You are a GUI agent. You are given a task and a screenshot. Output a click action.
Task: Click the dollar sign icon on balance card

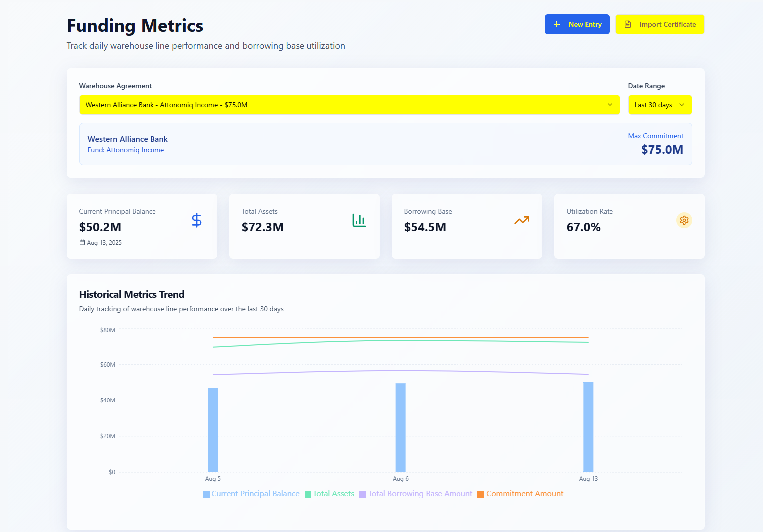(197, 220)
